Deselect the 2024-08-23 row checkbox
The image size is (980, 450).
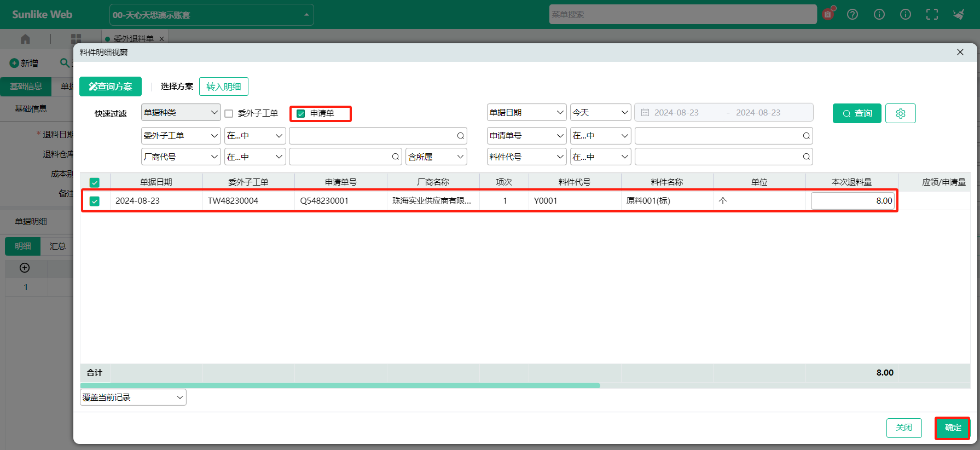pyautogui.click(x=95, y=201)
